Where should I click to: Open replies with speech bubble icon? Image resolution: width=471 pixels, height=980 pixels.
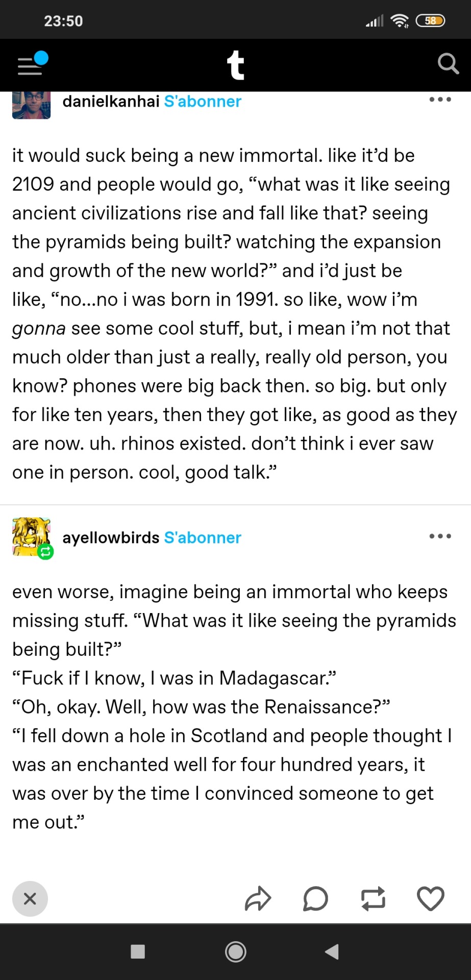[x=315, y=899]
